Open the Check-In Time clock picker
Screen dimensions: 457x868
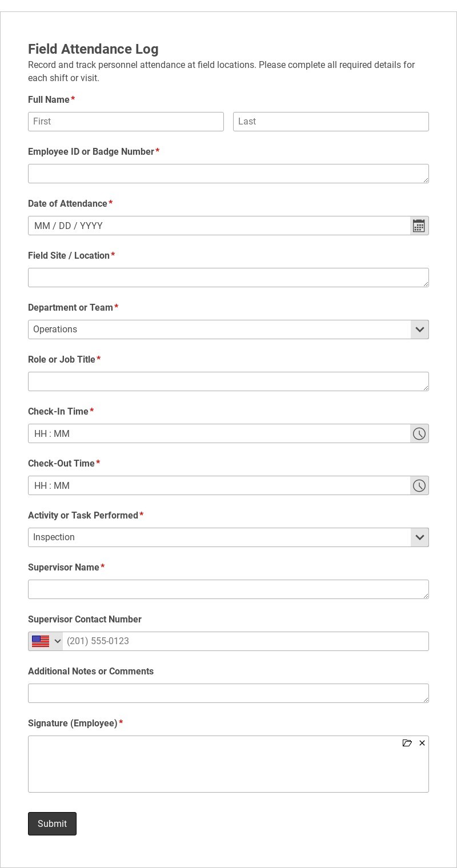pyautogui.click(x=419, y=433)
